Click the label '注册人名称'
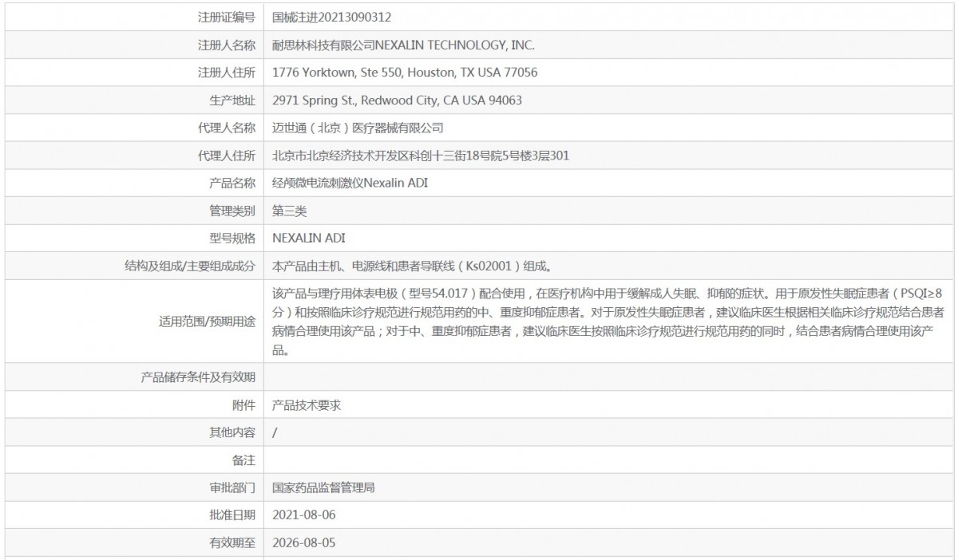958x560 pixels. [x=227, y=45]
